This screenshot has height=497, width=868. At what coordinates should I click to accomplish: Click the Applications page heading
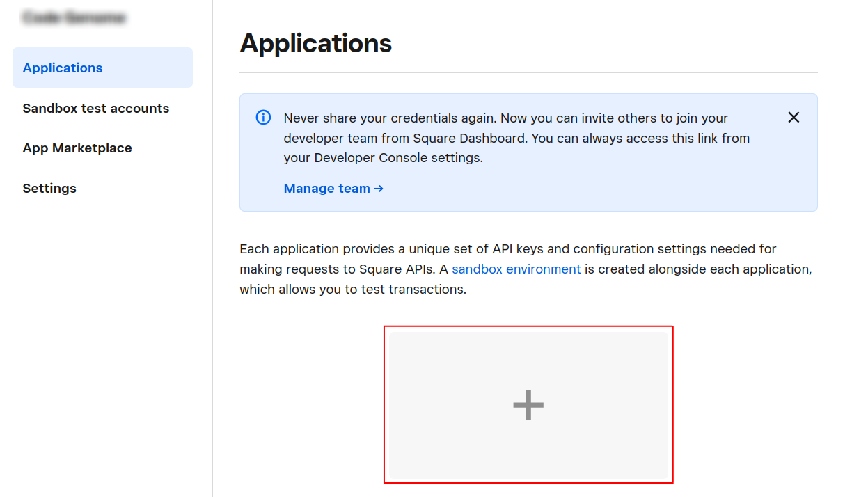point(315,43)
